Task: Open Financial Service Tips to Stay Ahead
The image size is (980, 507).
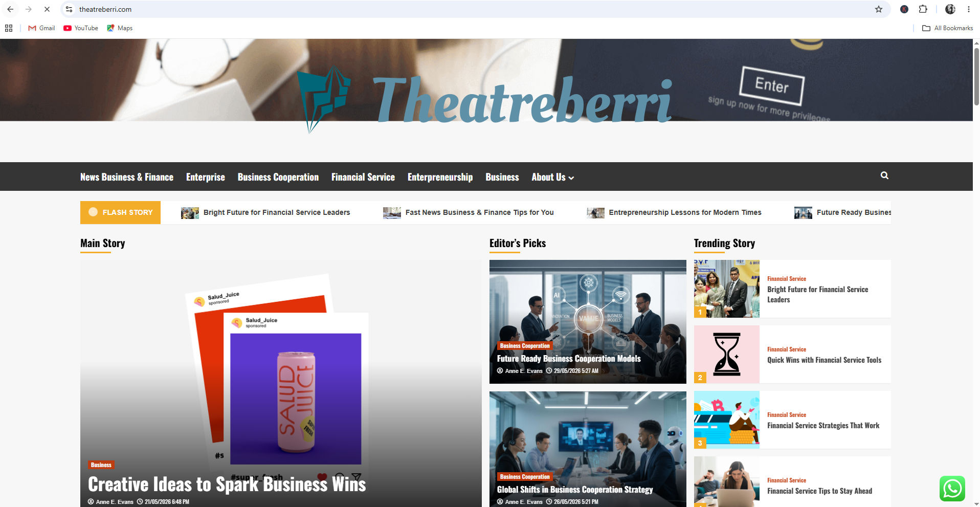Action: pyautogui.click(x=819, y=491)
